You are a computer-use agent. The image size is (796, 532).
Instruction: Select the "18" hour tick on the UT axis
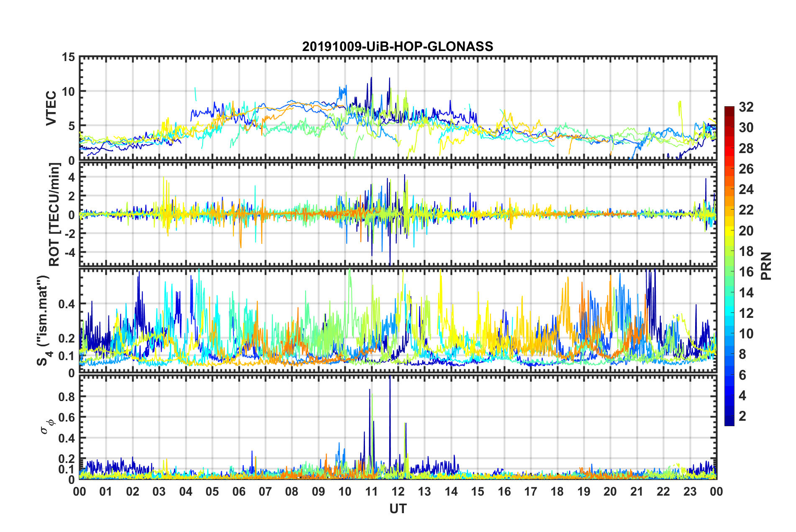(x=557, y=491)
